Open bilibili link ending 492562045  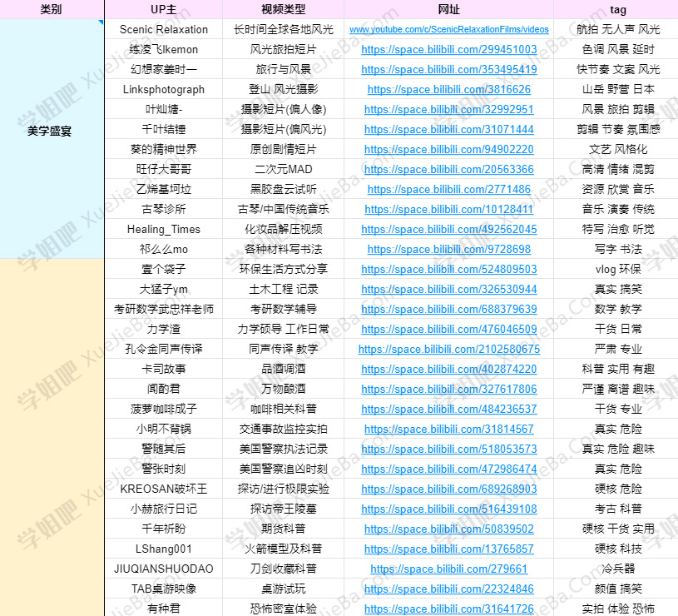tap(449, 229)
